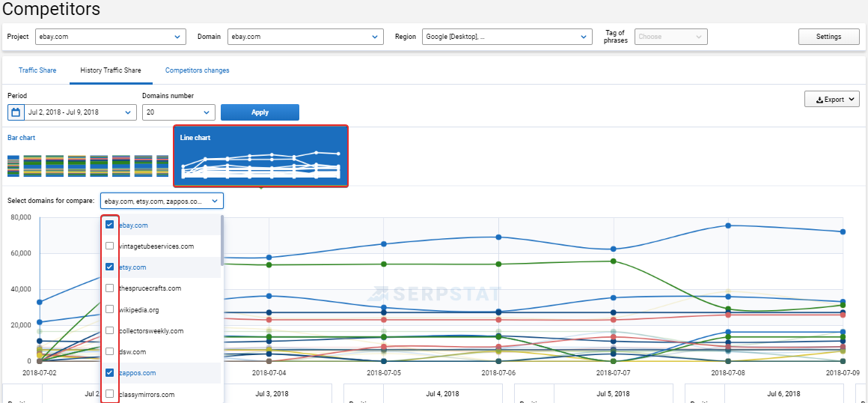Open the Competitors changes tab
Viewport: 868px width, 403px height.
point(197,70)
